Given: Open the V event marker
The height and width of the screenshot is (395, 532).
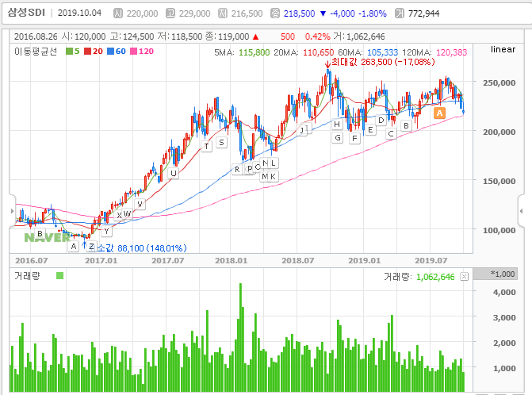Looking at the screenshot, I should [x=140, y=204].
